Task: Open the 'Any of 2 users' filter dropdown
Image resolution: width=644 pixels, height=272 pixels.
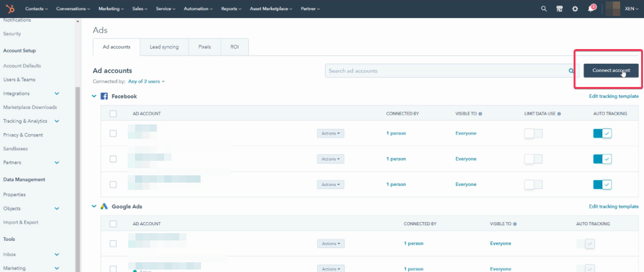Action: pyautogui.click(x=146, y=82)
